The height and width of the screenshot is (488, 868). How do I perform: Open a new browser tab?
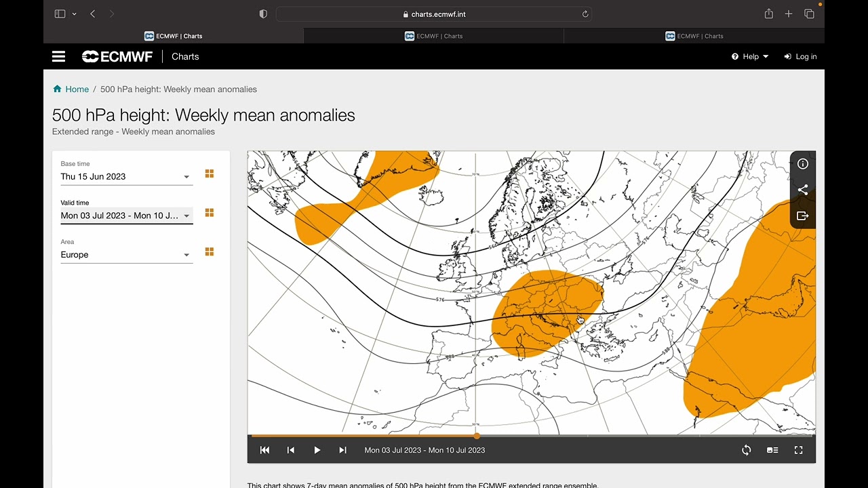click(x=789, y=14)
